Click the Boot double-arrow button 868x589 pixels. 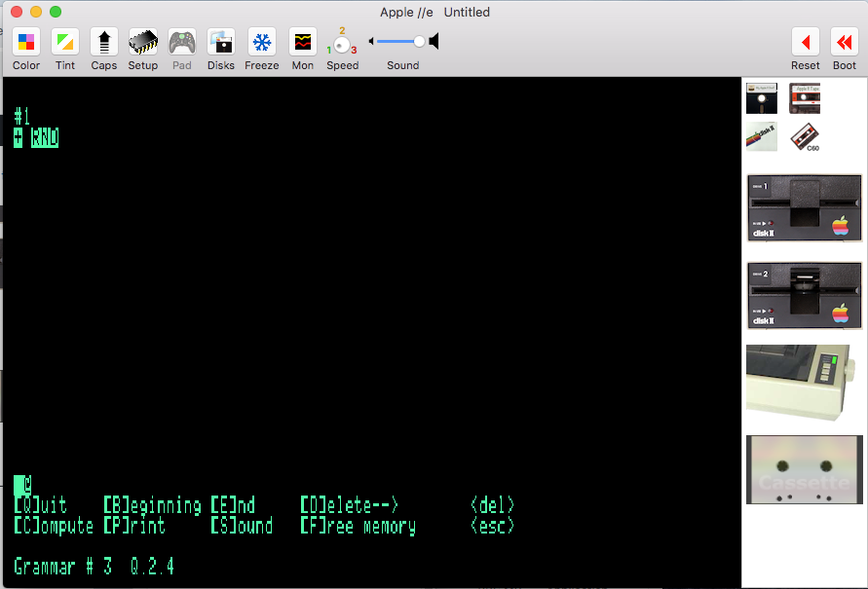(845, 42)
